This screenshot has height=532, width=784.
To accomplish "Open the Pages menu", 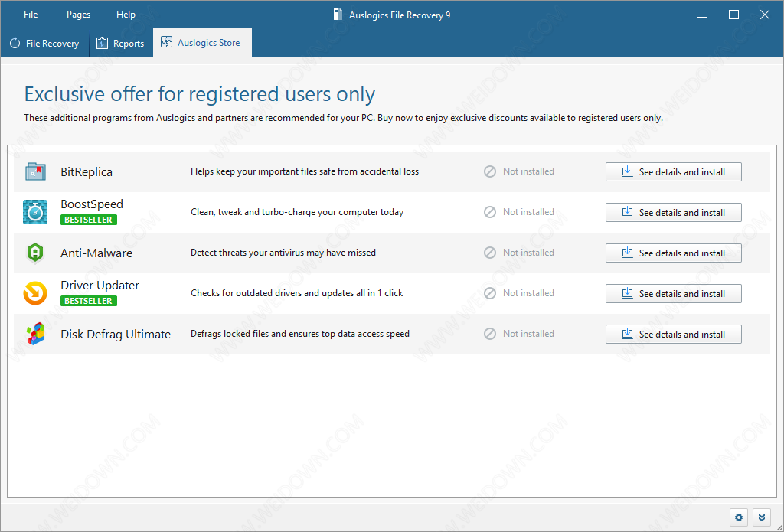I will (79, 15).
